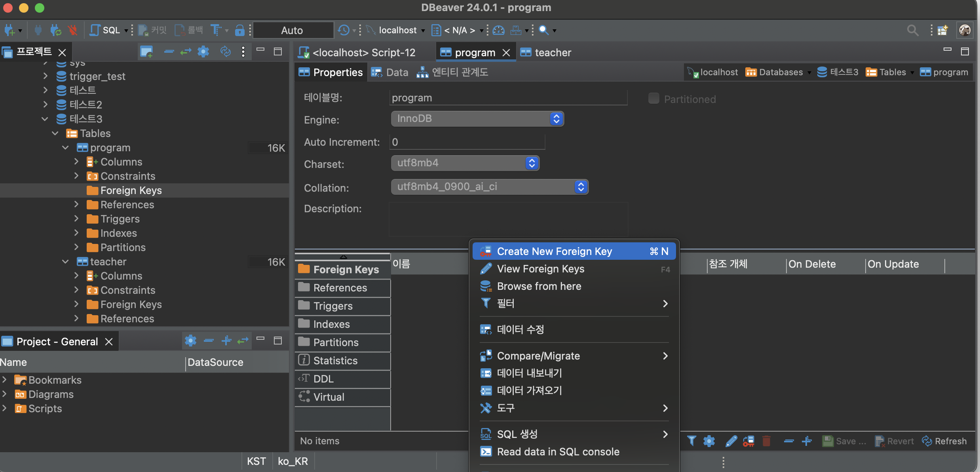Open the Engine InnoDB dropdown
Viewport: 980px width, 472px height.
click(477, 119)
